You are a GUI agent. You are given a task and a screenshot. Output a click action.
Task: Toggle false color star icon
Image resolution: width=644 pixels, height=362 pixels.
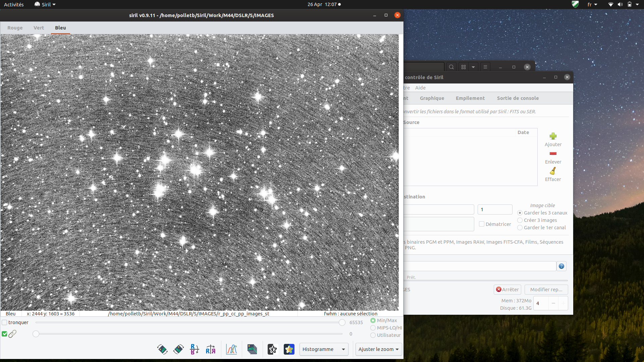pyautogui.click(x=289, y=349)
